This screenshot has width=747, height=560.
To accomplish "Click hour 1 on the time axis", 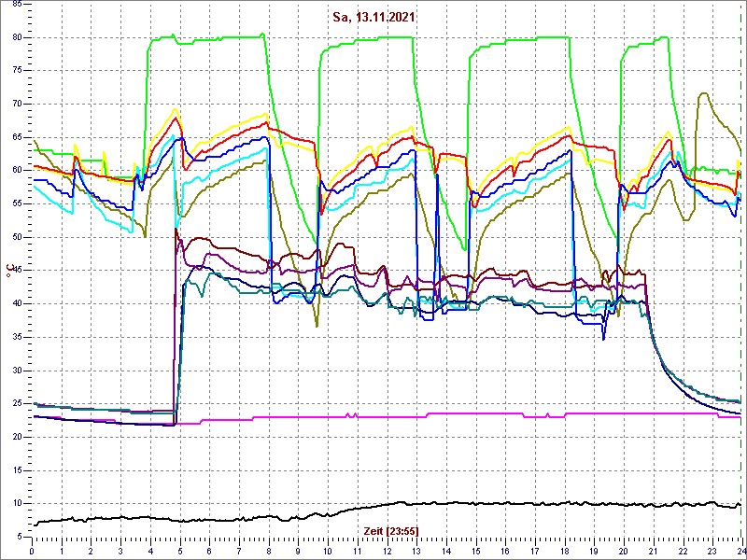I will 62,551.
